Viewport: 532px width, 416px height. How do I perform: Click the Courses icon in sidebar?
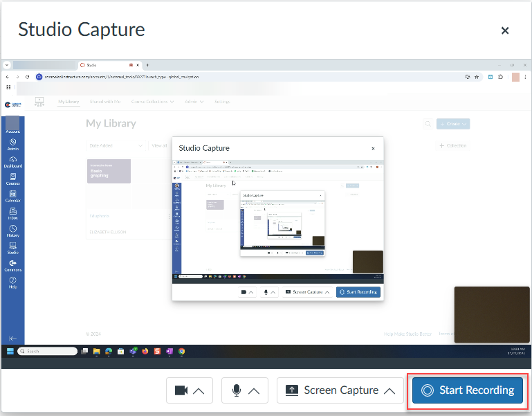(12, 179)
